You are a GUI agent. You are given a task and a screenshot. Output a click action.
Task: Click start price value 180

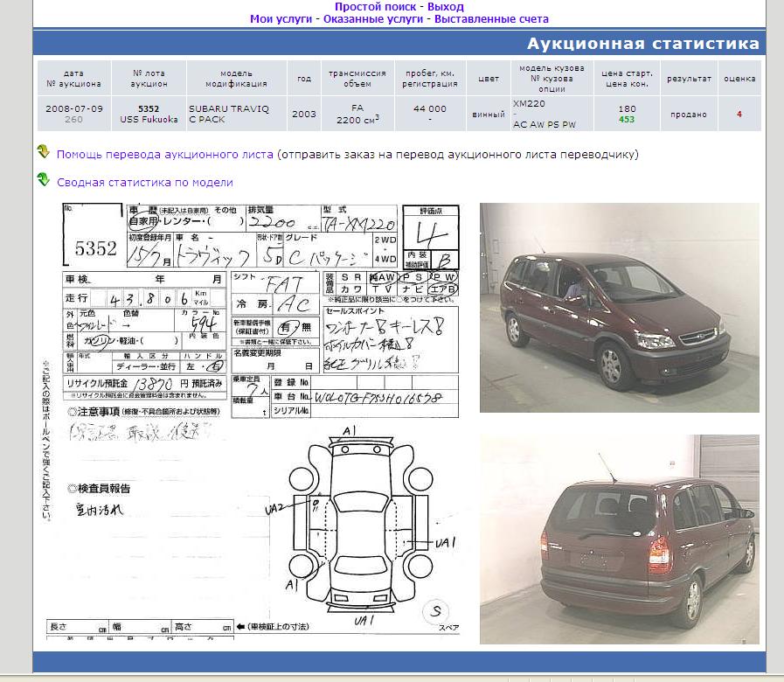click(627, 108)
